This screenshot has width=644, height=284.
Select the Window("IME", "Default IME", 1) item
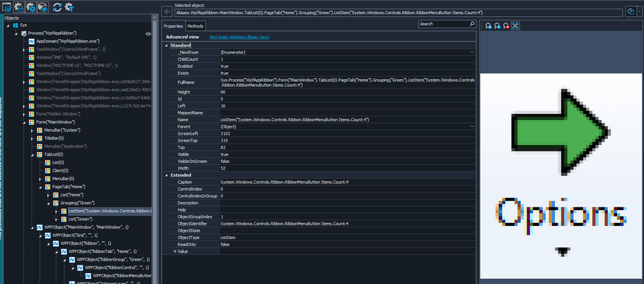pos(66,57)
